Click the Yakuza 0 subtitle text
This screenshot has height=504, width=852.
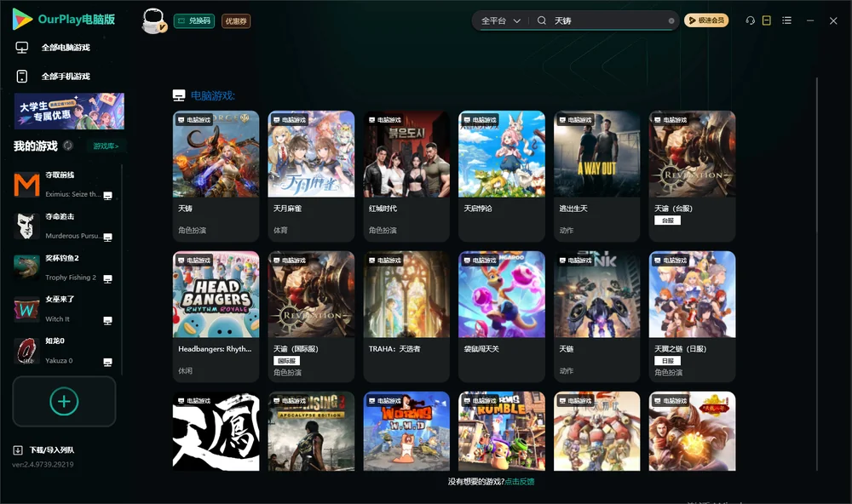point(60,361)
